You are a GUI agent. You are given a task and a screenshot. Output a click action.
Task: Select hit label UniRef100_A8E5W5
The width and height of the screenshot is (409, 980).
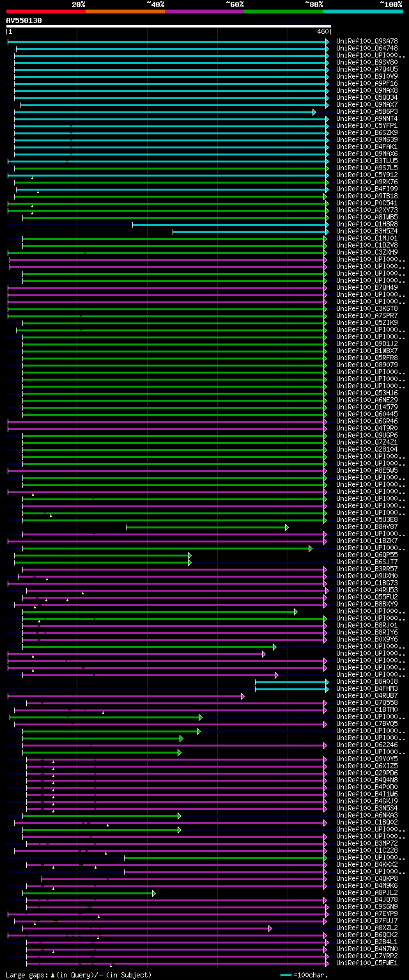click(367, 470)
